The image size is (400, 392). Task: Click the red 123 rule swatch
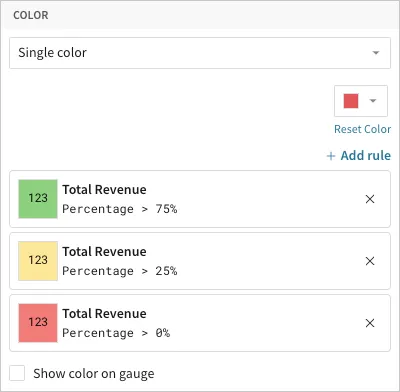[x=38, y=323]
